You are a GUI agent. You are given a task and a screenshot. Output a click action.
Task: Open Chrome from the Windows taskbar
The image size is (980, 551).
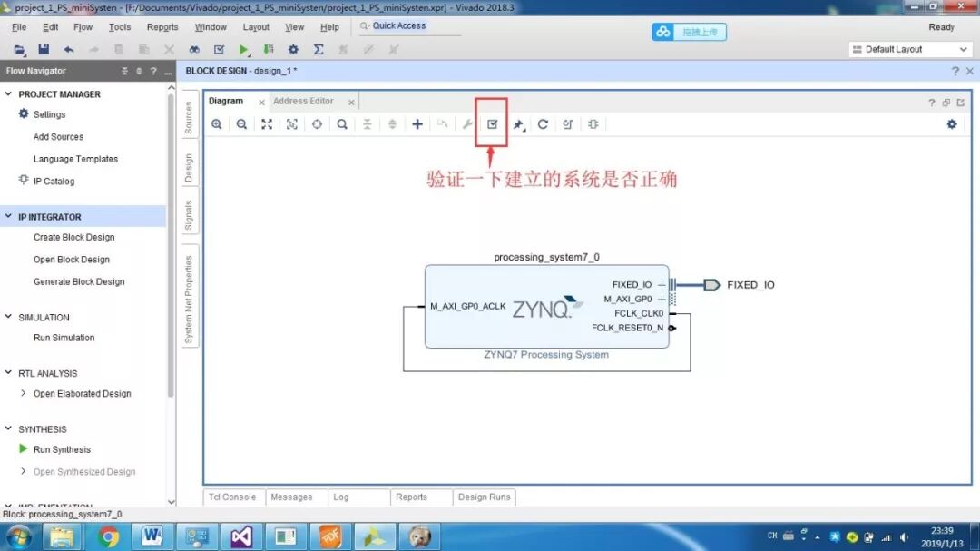(x=108, y=536)
